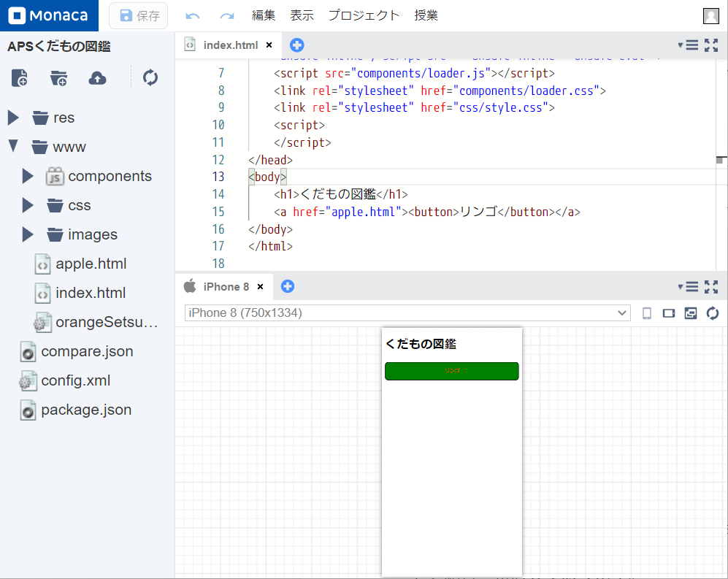The height and width of the screenshot is (579, 728).
Task: Toggle the device frame display mode
Action: [x=690, y=312]
